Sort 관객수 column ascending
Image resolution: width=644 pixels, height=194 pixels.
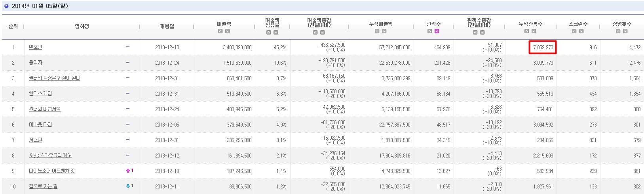[430, 31]
